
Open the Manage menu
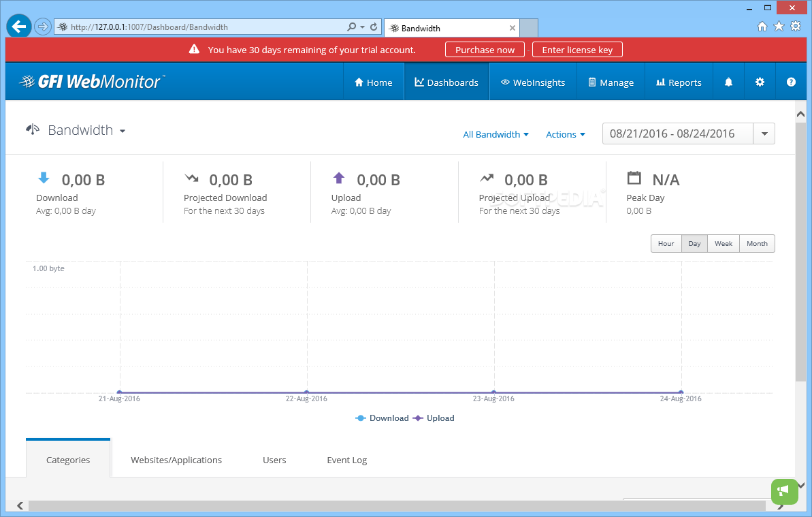[x=611, y=82]
